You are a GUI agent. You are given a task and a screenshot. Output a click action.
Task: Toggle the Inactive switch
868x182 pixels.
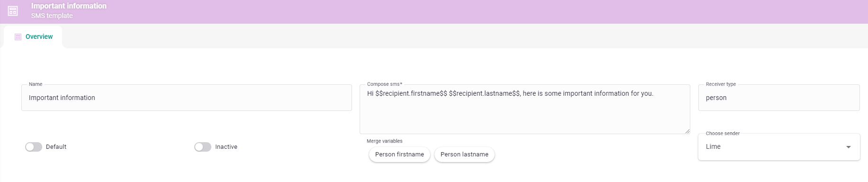click(203, 147)
